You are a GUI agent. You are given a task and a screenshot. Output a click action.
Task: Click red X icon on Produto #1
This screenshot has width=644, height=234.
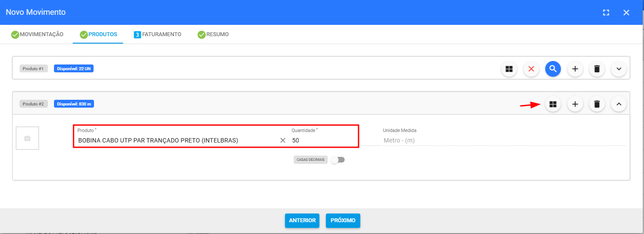point(531,69)
